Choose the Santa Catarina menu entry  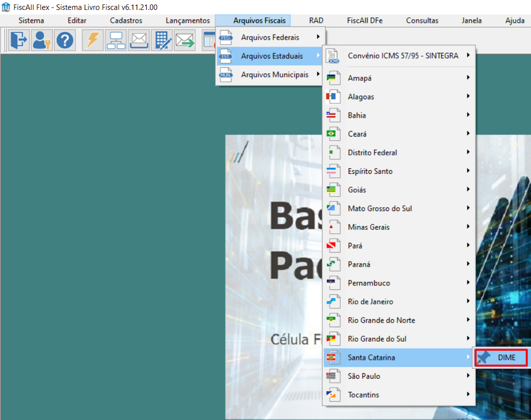(399, 357)
